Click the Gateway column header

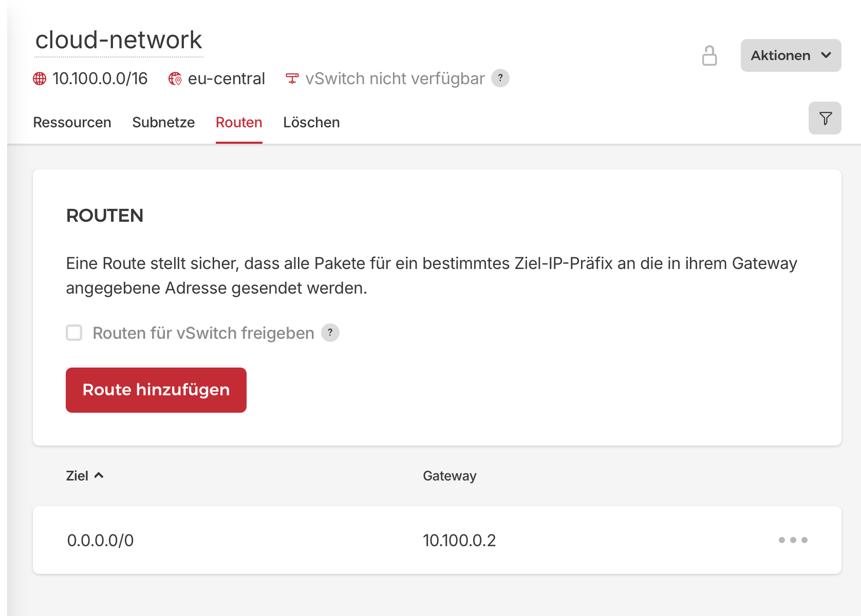pos(450,476)
